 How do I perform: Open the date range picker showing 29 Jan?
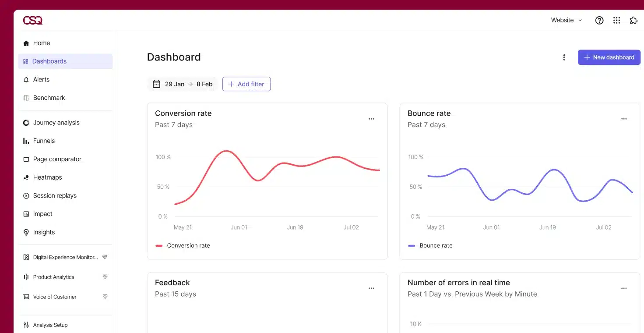[183, 84]
